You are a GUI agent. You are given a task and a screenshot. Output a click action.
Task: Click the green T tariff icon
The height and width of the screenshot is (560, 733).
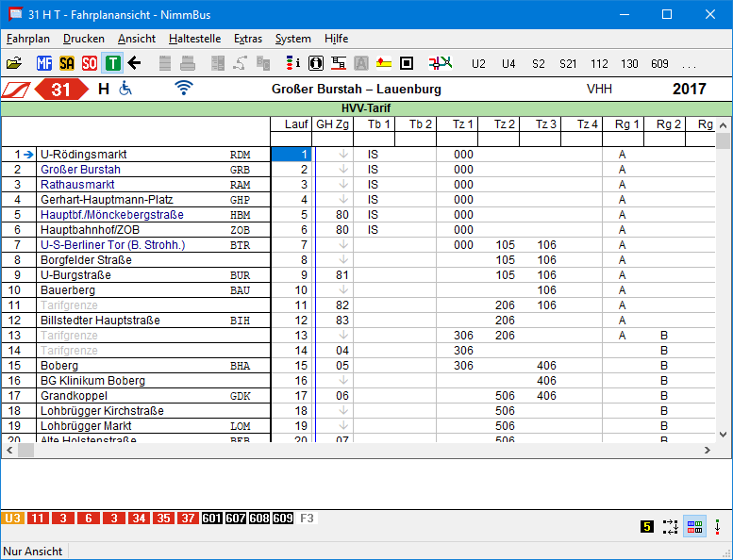coord(112,63)
